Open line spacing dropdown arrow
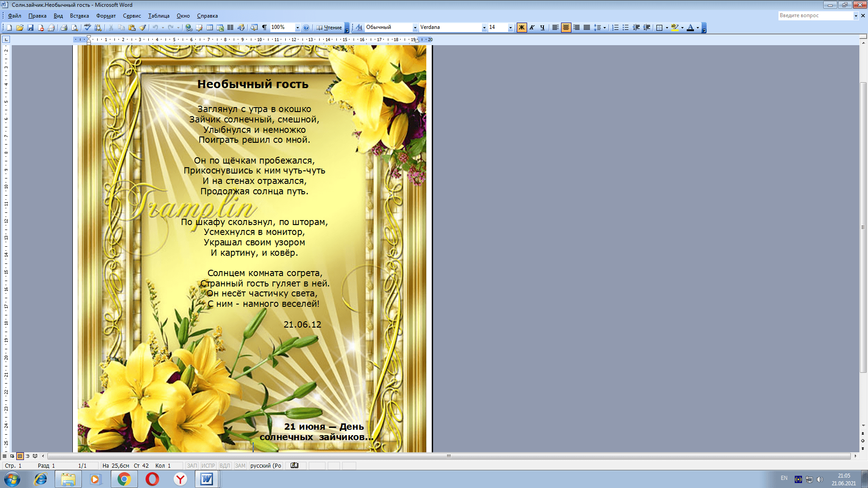This screenshot has height=488, width=868. point(605,28)
